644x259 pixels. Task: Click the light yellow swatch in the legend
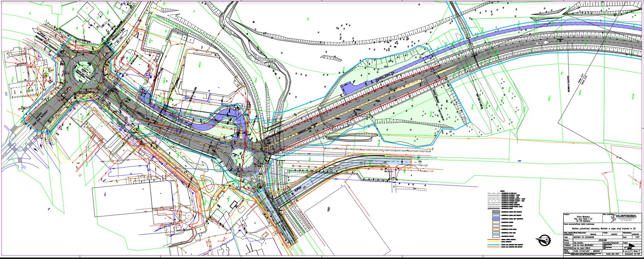[x=496, y=222]
